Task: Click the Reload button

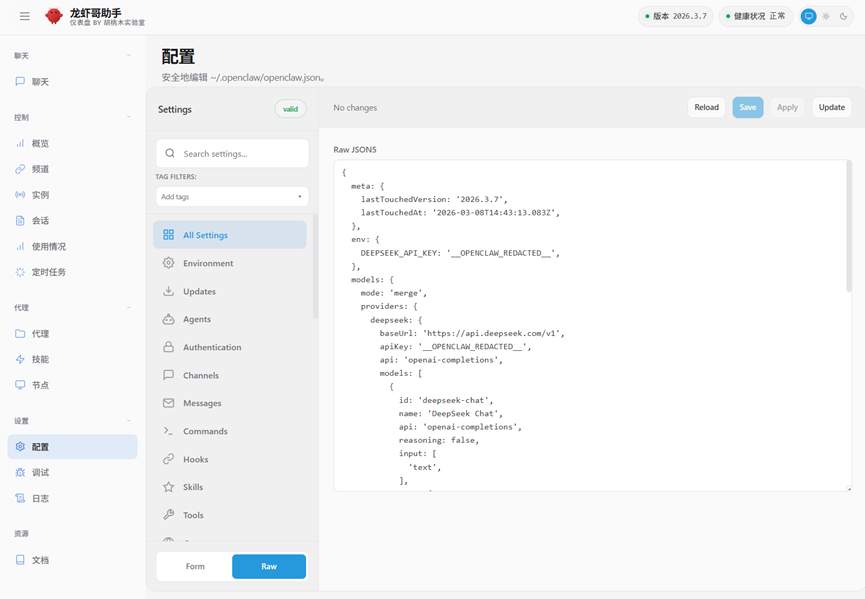Action: pyautogui.click(x=706, y=107)
